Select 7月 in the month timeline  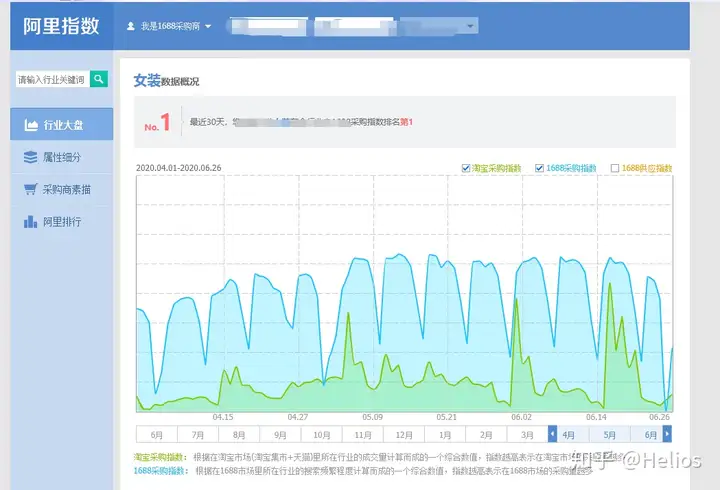pyautogui.click(x=198, y=435)
